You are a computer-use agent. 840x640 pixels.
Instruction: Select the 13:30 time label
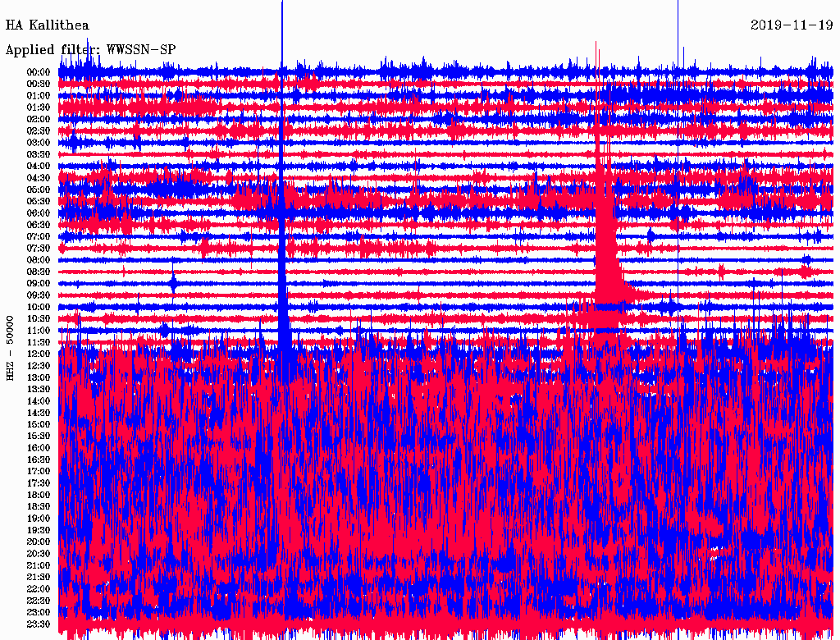pos(39,390)
